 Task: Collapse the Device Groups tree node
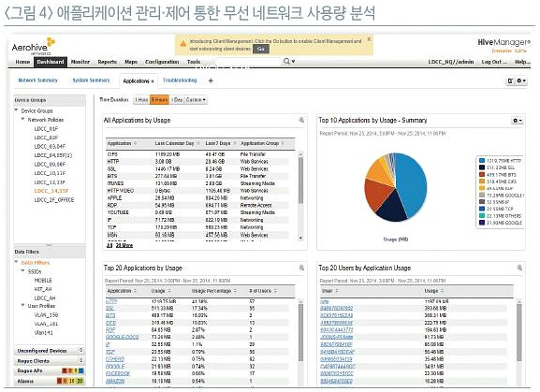coord(16,110)
